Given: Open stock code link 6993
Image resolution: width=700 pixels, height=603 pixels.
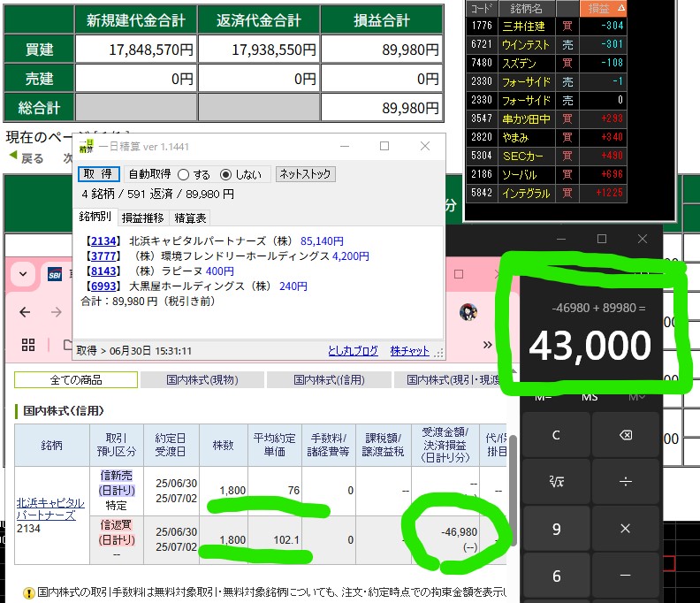Looking at the screenshot, I should (103, 286).
